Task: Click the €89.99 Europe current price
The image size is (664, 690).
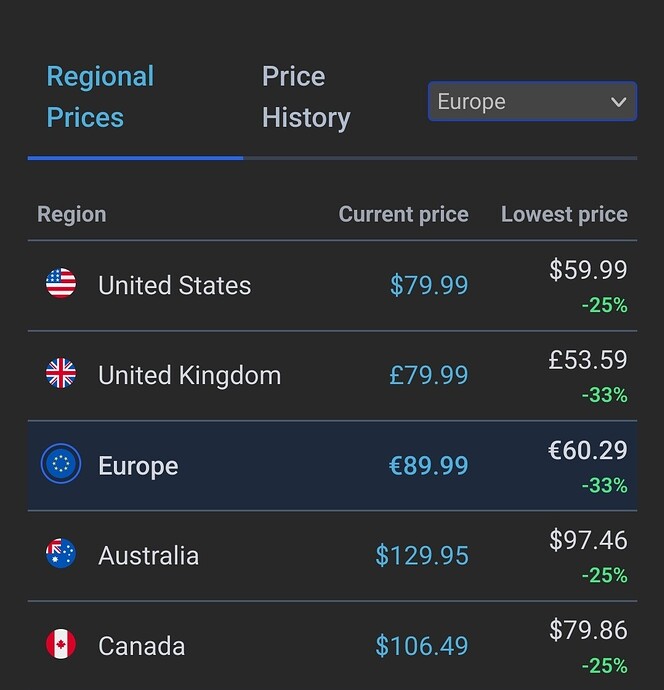Action: [x=429, y=466]
